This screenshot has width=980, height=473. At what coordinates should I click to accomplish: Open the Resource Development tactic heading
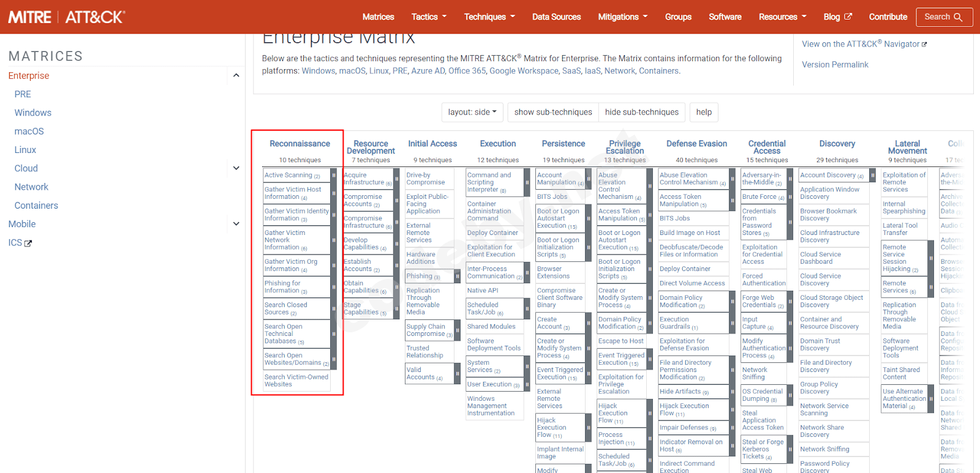tap(371, 147)
